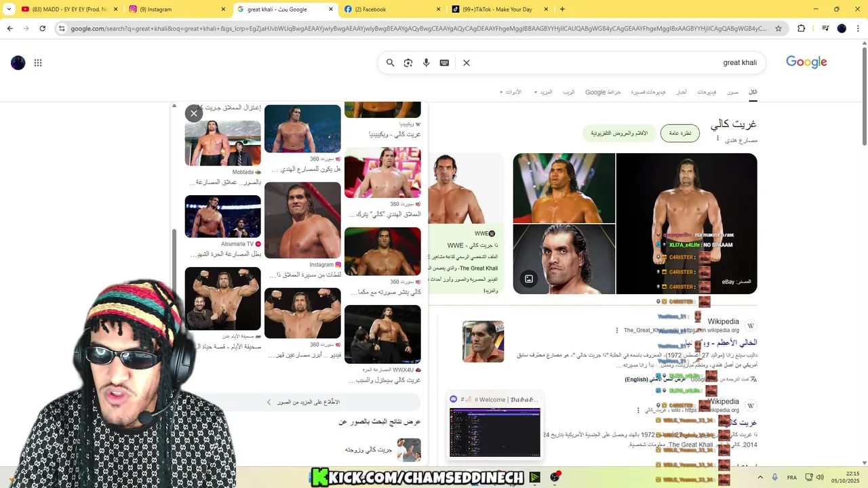This screenshot has height=488, width=868.
Task: Open the Google account avatar beside the apps grid
Action: coord(18,63)
